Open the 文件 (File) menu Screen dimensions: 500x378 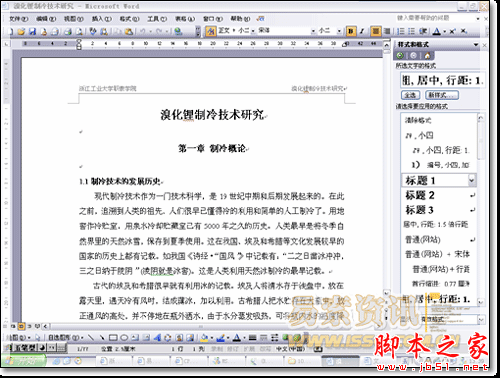click(x=18, y=19)
